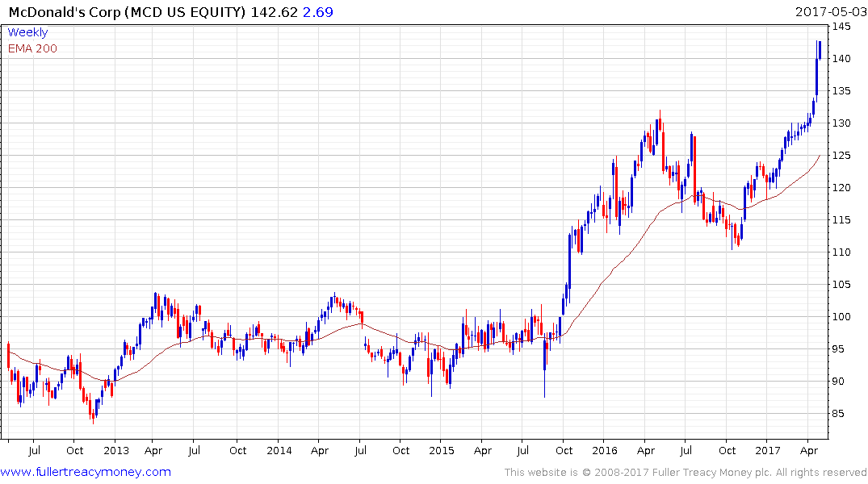Click the 2017 year label
868x484 pixels.
768,451
